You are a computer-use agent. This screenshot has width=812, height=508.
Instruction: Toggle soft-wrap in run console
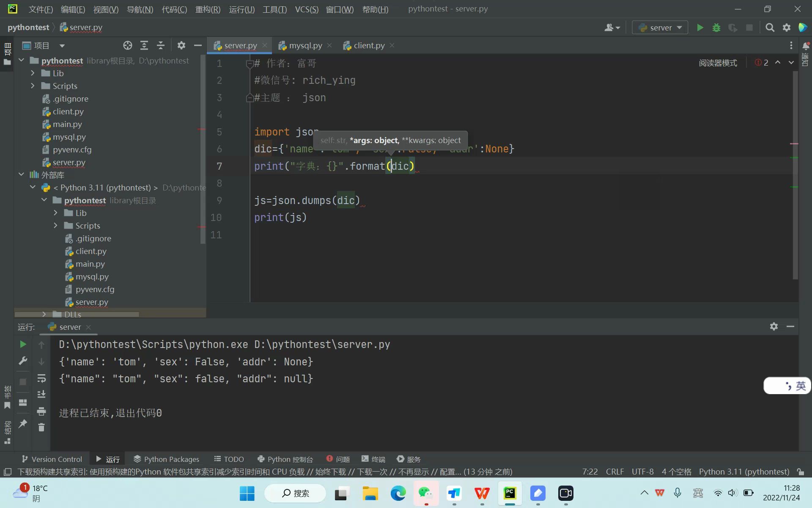pos(41,378)
